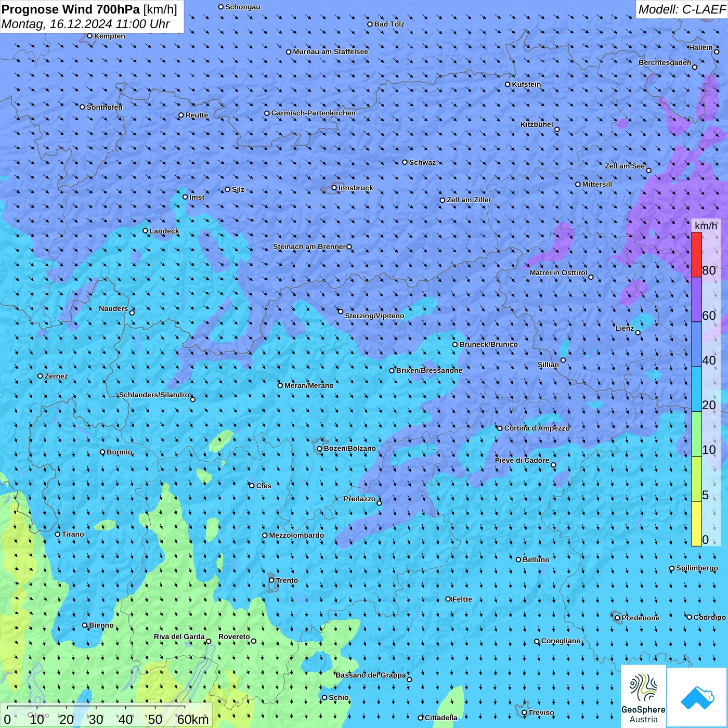728x728 pixels.
Task: Click the Belluno town marker dot
Action: tap(518, 560)
